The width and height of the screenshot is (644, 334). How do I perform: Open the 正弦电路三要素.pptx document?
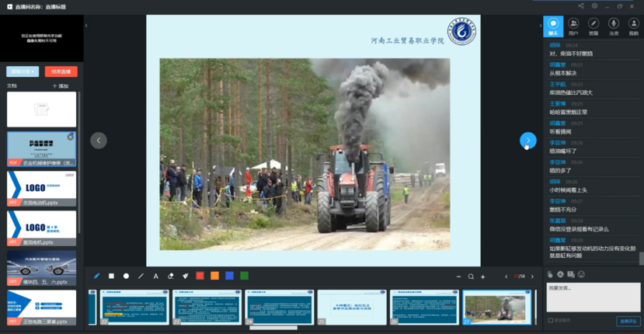pyautogui.click(x=41, y=308)
